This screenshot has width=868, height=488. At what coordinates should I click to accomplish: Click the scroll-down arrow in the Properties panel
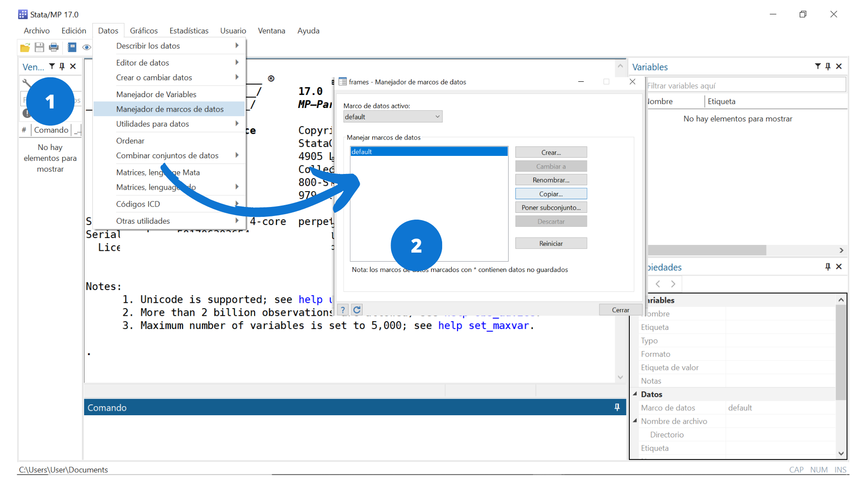click(841, 453)
